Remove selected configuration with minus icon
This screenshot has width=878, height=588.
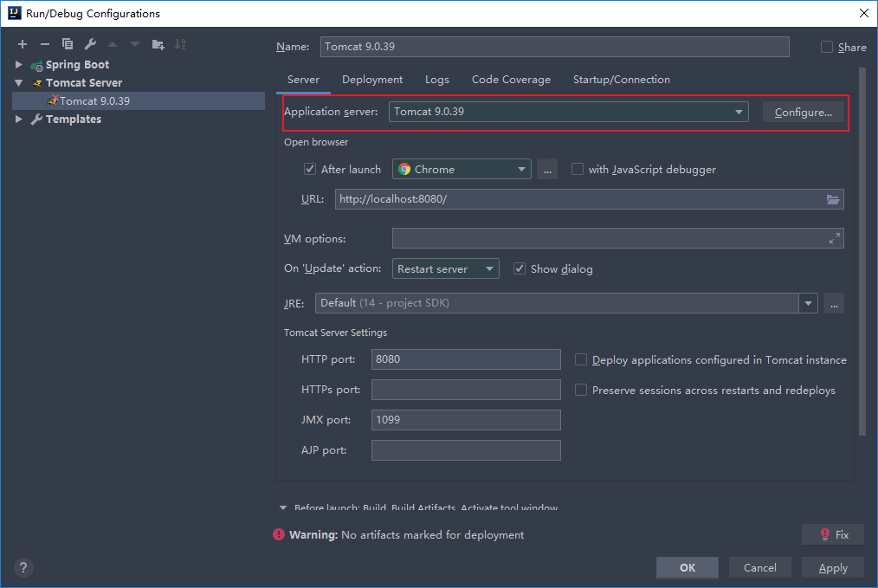(45, 44)
